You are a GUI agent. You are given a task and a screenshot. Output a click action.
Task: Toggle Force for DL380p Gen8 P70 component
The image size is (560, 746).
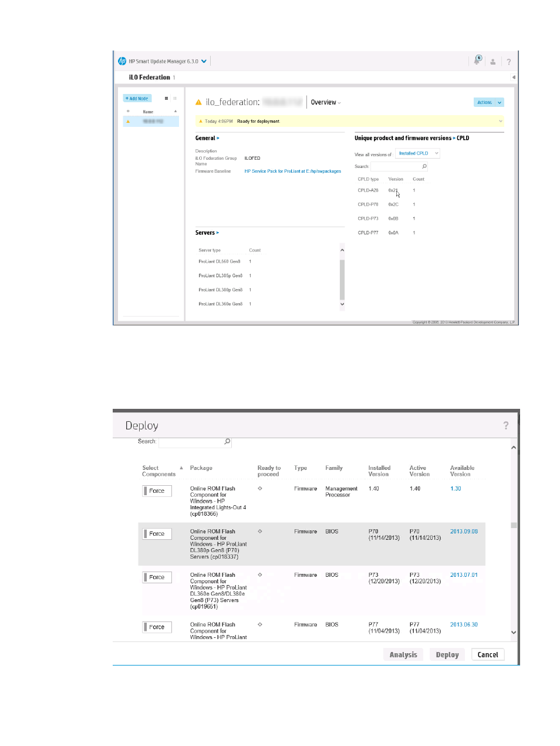point(157,534)
